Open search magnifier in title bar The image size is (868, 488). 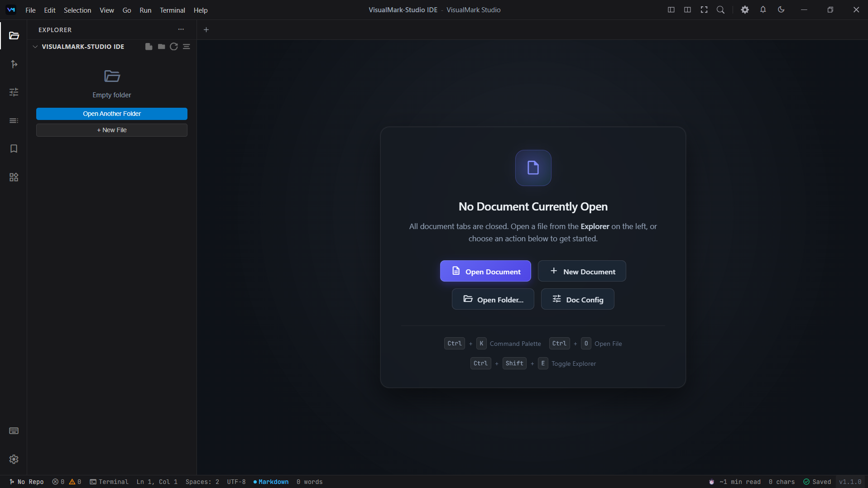click(x=720, y=10)
